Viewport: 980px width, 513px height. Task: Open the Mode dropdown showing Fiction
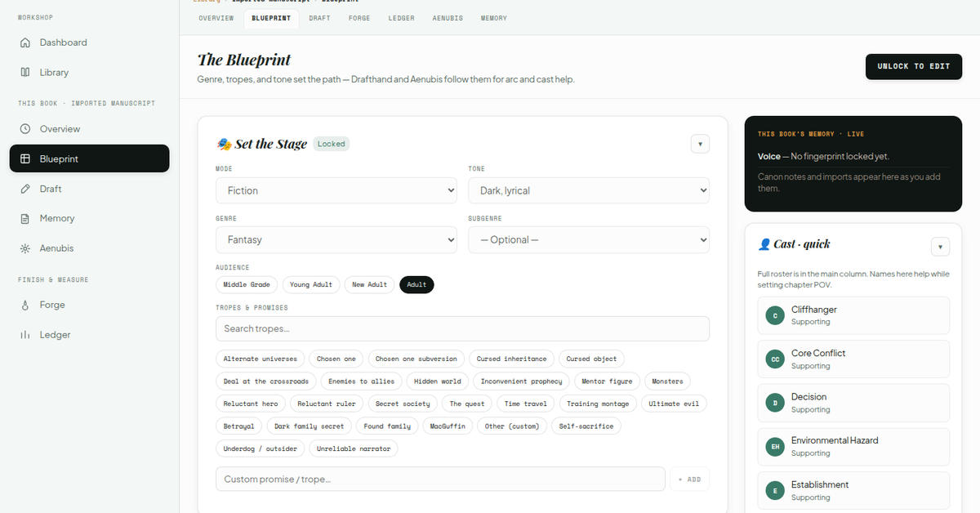click(x=336, y=190)
